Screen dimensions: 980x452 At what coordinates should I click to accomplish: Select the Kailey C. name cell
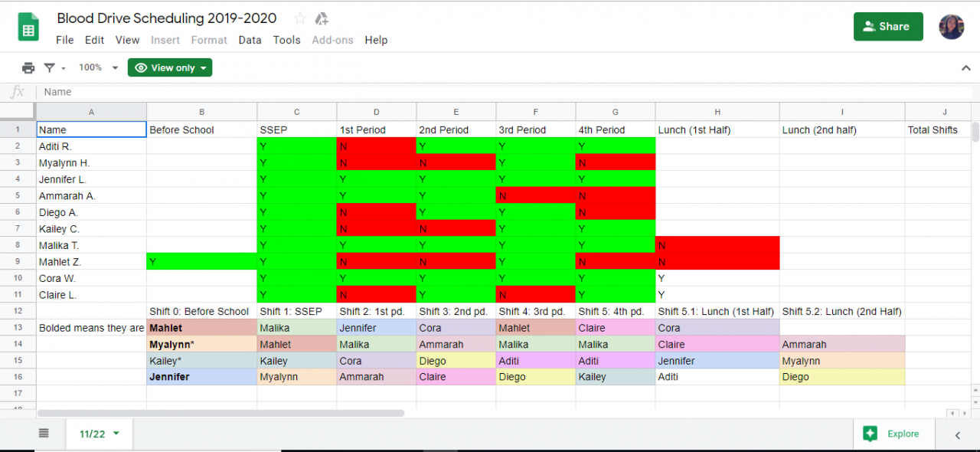(91, 228)
